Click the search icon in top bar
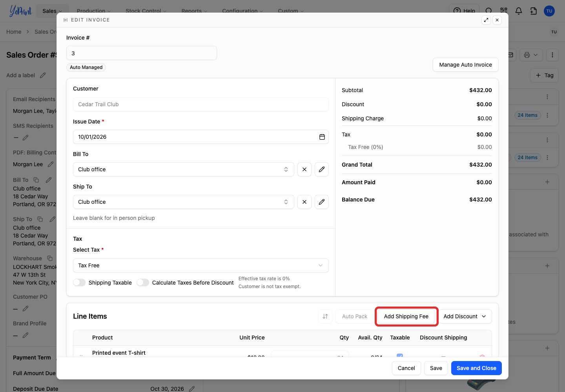The width and height of the screenshot is (565, 392). 488,11
